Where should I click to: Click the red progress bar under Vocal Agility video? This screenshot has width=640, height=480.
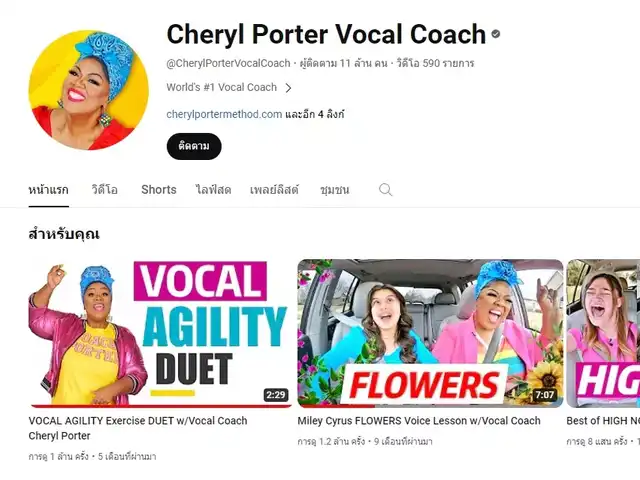point(161,406)
